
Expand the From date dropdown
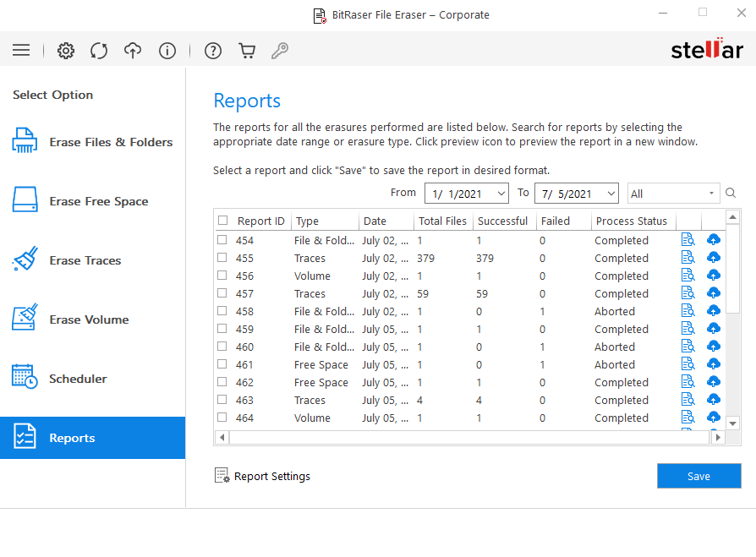point(501,194)
